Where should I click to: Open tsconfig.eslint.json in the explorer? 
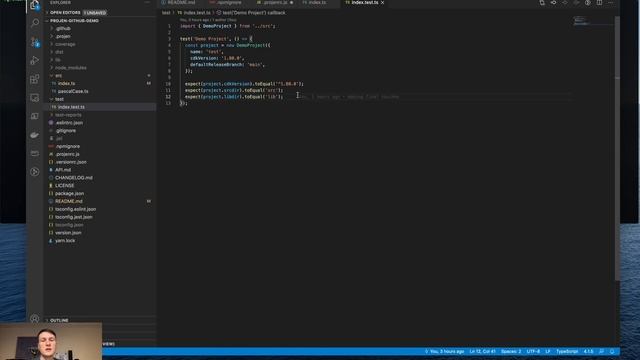tap(76, 209)
